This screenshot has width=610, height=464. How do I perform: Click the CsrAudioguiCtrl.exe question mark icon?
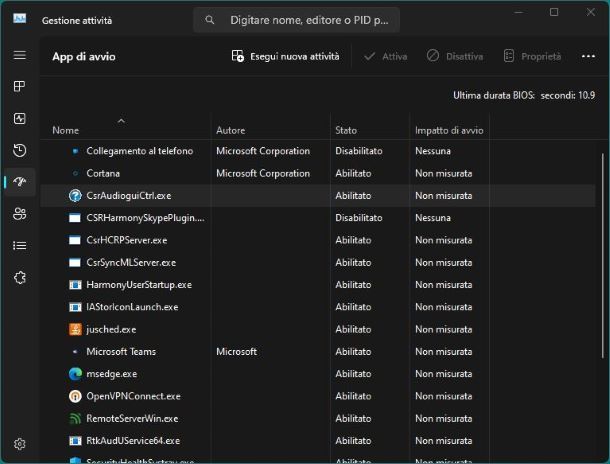click(75, 196)
